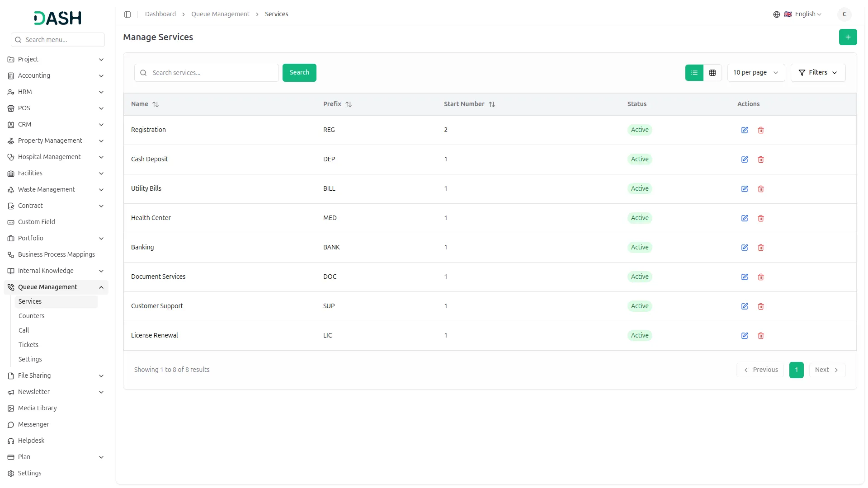Click trash icon for License Renewal
Screen dimensions: 868x488
[761, 336]
